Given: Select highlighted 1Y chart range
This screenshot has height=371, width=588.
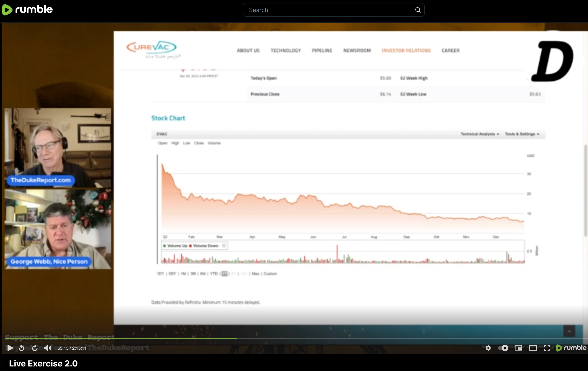Looking at the screenshot, I should [225, 274].
